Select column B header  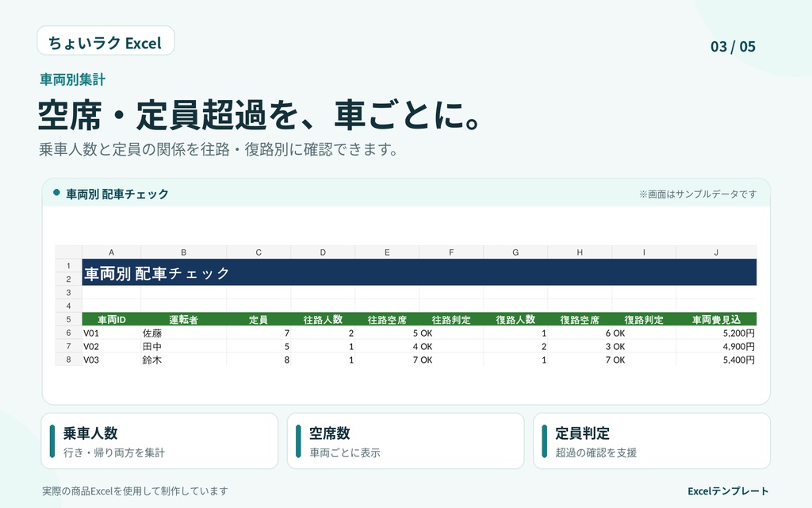(x=184, y=252)
